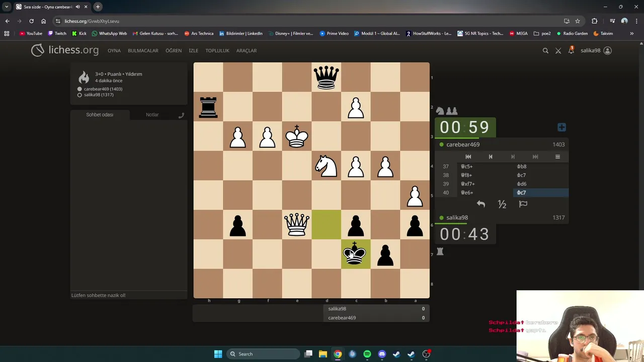The width and height of the screenshot is (644, 362).
Task: Open the Windows Start menu
Action: click(x=218, y=354)
